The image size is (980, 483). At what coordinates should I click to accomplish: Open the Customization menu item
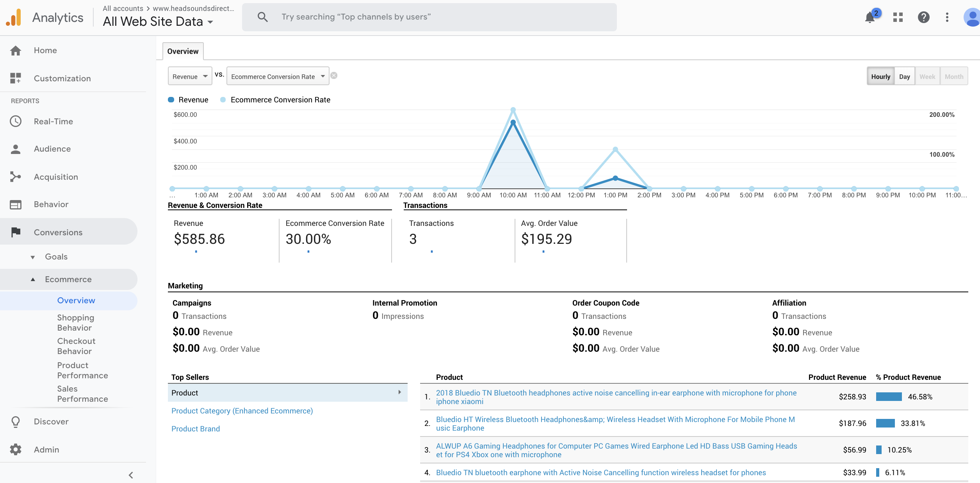62,79
